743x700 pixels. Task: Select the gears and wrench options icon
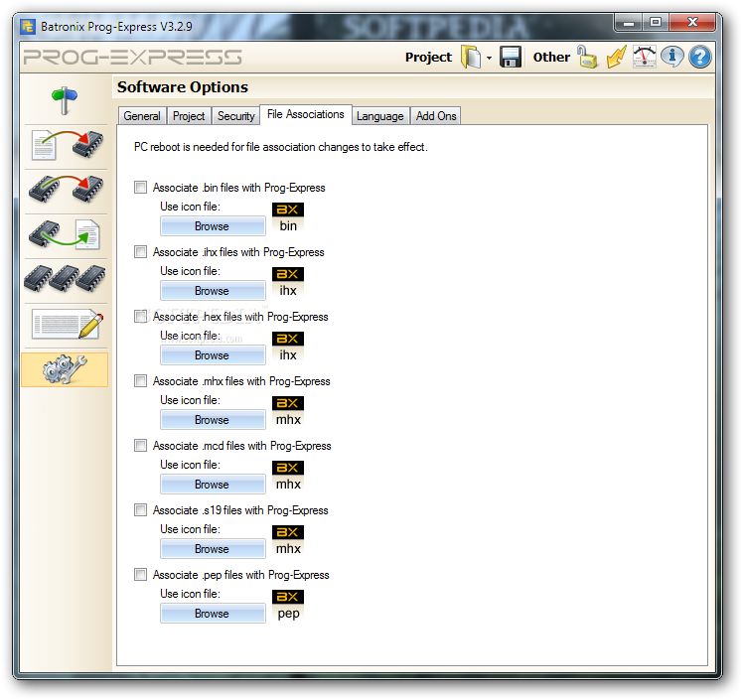click(x=65, y=369)
